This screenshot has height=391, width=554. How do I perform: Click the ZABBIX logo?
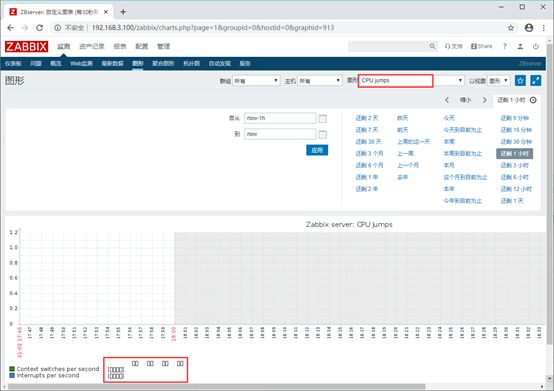(x=26, y=46)
